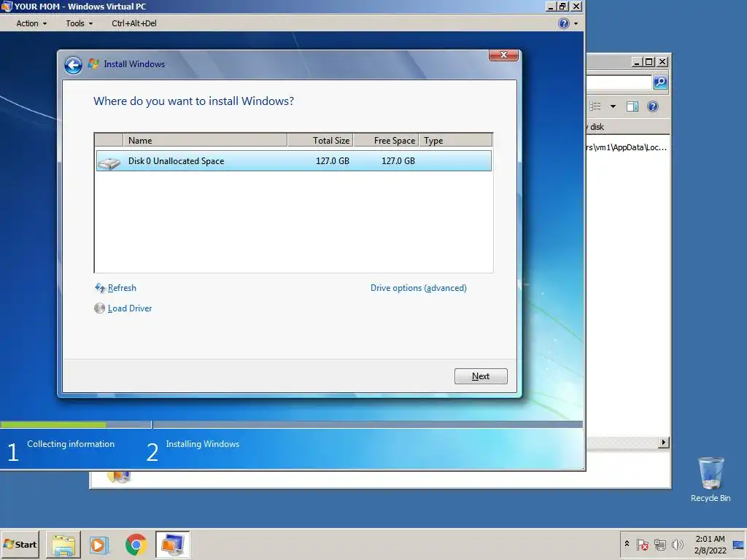Open Load Driver link
The image size is (747, 560).
click(130, 308)
